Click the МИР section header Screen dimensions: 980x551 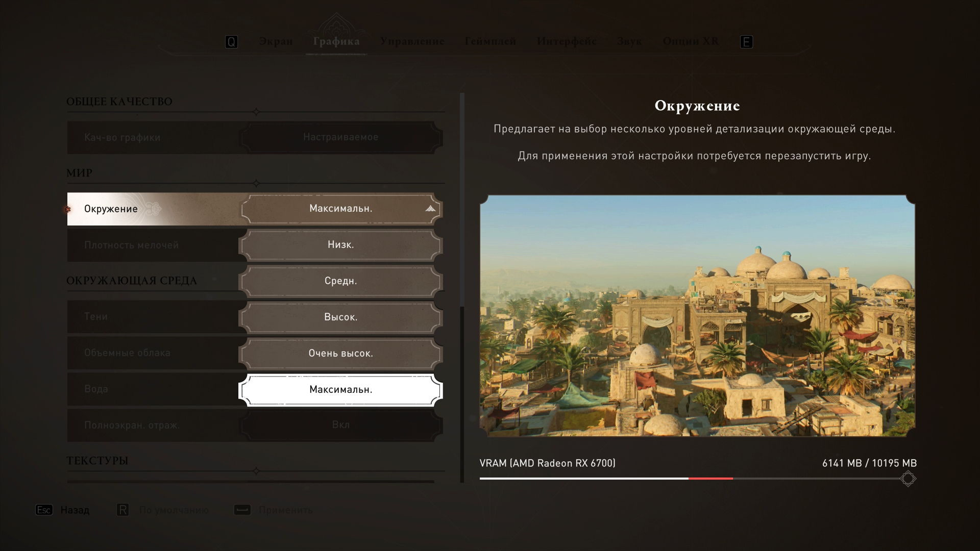[79, 173]
